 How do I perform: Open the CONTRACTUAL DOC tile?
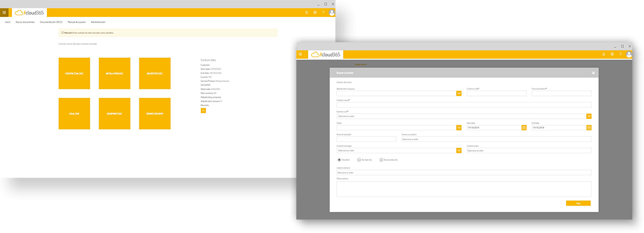pos(74,73)
